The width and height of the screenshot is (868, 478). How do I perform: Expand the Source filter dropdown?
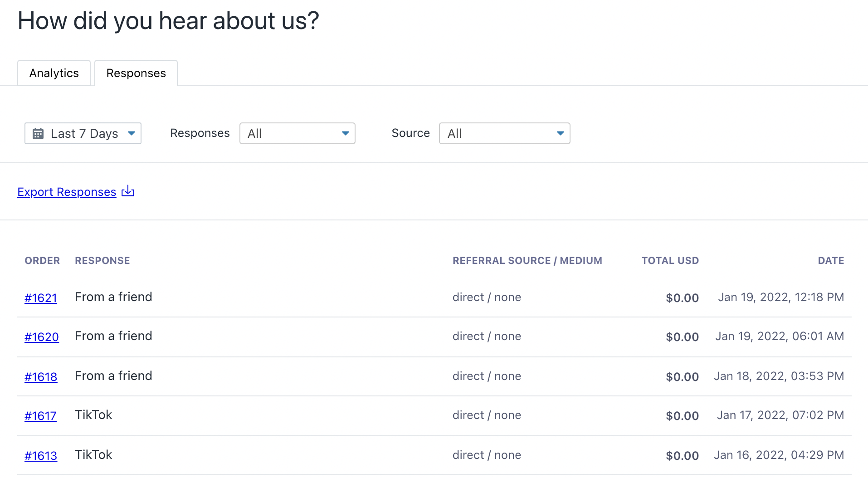(x=504, y=133)
